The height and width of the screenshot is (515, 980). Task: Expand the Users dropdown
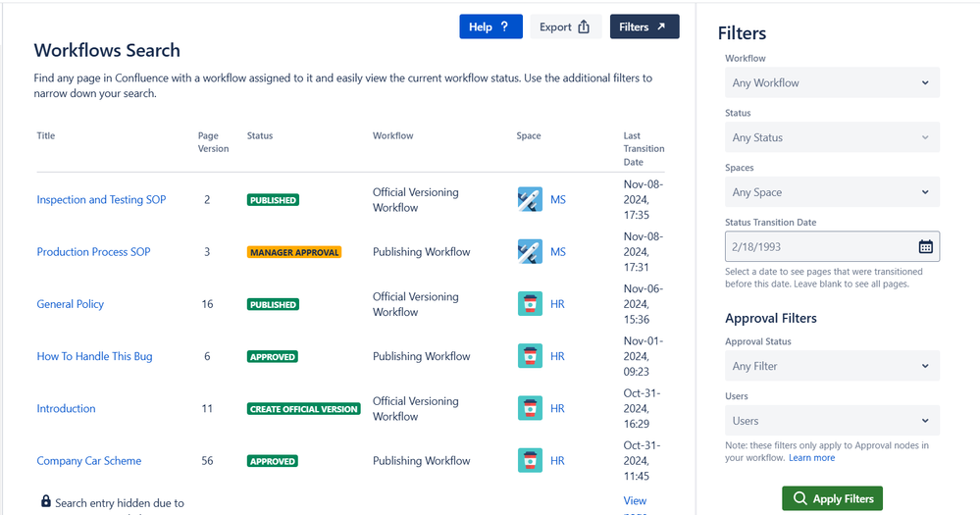(832, 421)
